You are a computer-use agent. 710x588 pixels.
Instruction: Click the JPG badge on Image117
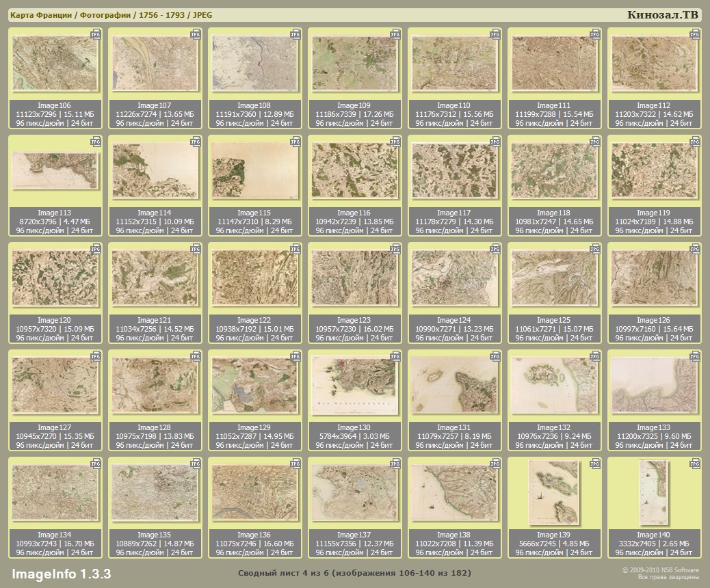(495, 141)
